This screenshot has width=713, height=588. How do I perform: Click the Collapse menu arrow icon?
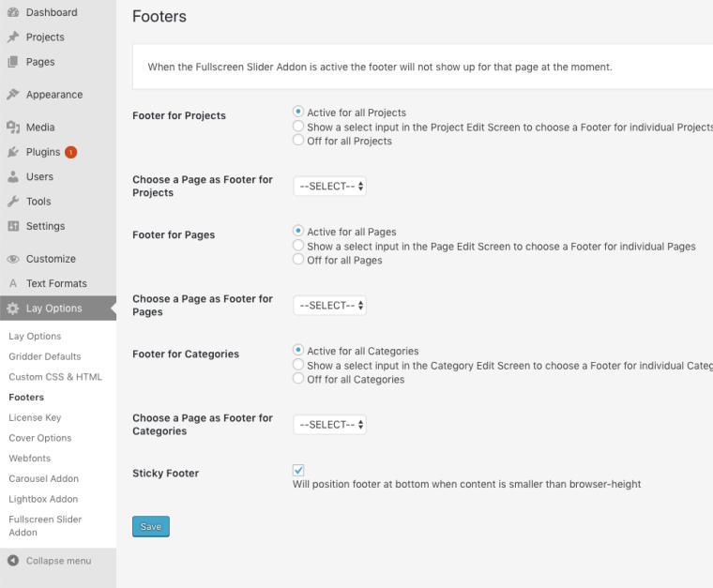(x=13, y=561)
